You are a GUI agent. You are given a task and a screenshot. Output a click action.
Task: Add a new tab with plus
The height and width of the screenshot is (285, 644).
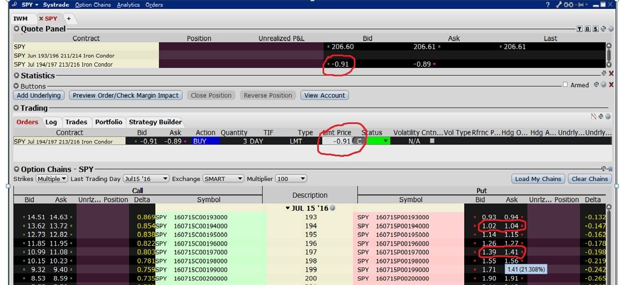coord(68,19)
